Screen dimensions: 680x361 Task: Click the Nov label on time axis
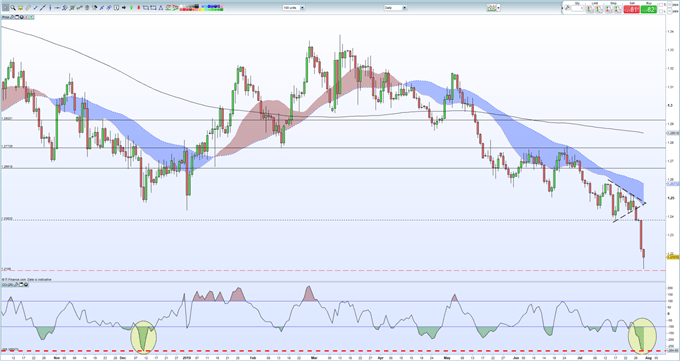click(x=57, y=358)
